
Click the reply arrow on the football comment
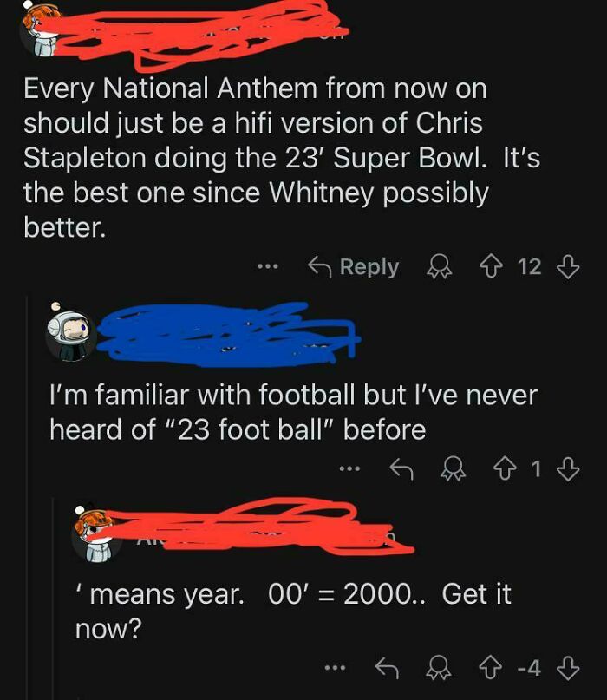pos(401,468)
